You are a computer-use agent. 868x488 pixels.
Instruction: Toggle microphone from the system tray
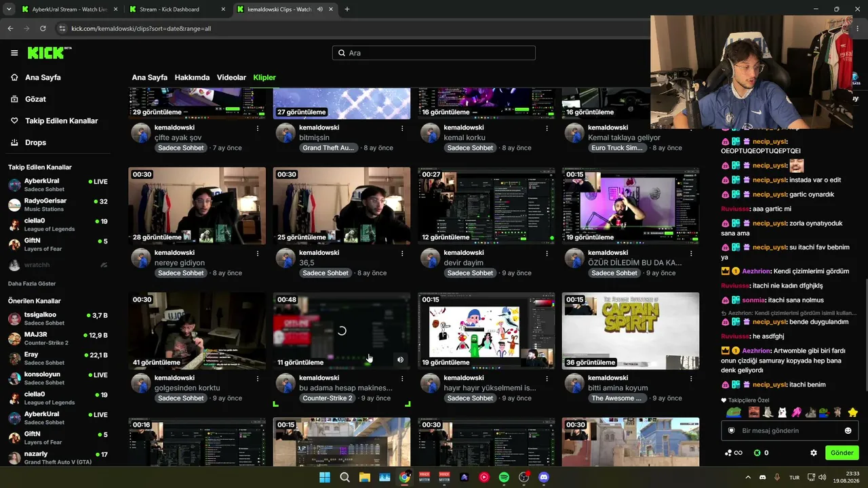777,477
